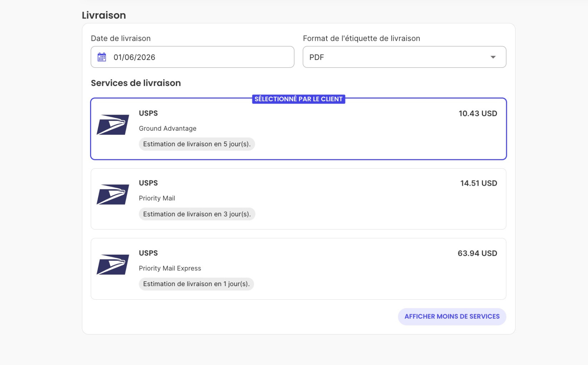
Task: Edit the delivery date field 01/06/2026
Action: tap(193, 57)
